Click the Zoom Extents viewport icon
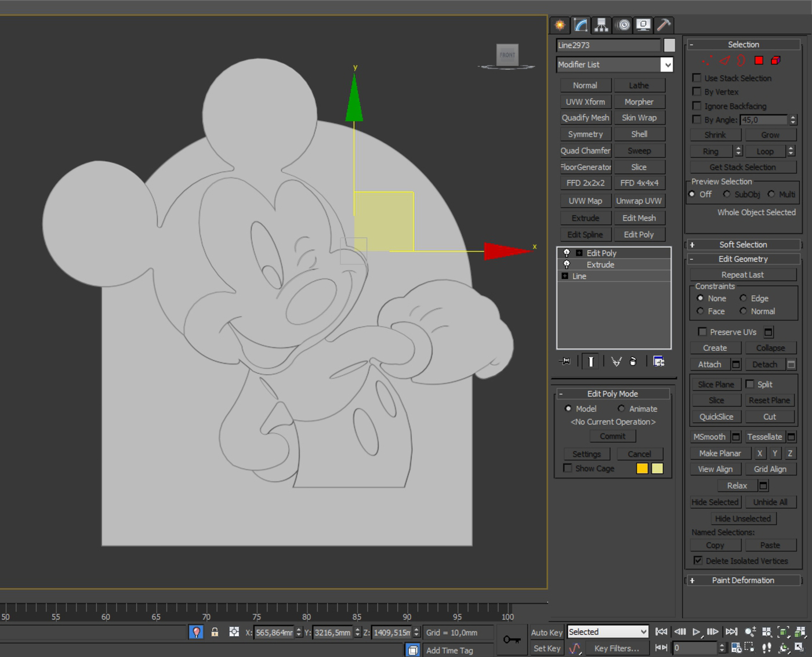The height and width of the screenshot is (657, 812). (x=783, y=632)
